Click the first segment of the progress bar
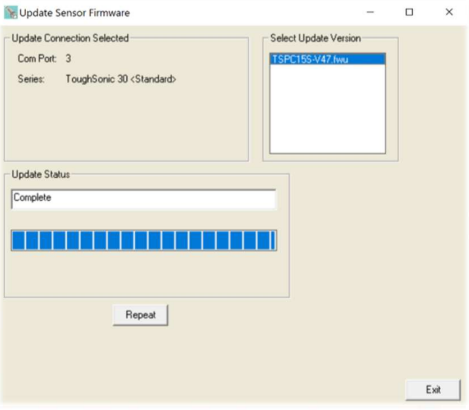 click(19, 240)
